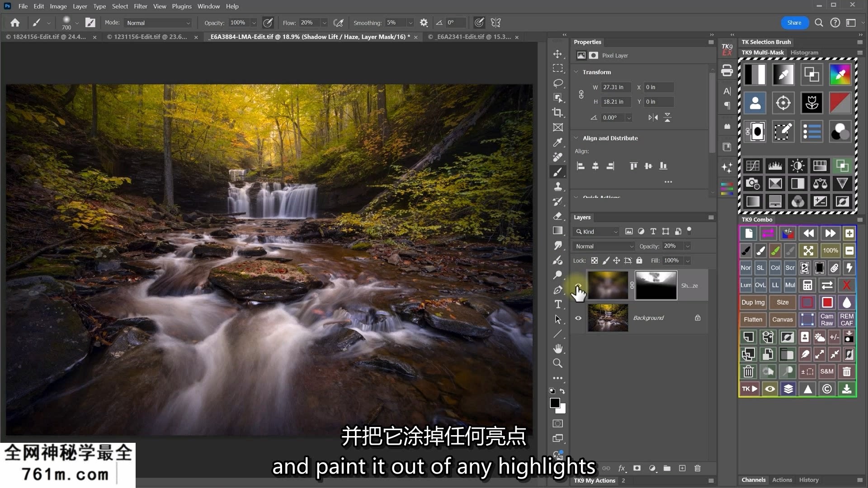Click the TK9 Canvas button
Image resolution: width=868 pixels, height=488 pixels.
tap(783, 319)
